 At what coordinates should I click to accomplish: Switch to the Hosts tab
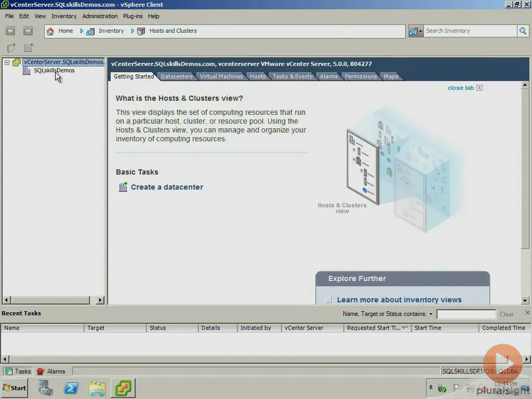[x=258, y=76]
